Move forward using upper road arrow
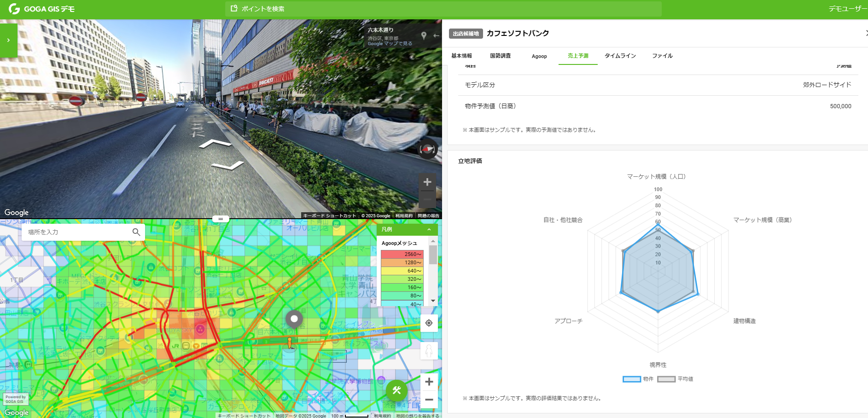Screen dimensions: 868x418 215,144
